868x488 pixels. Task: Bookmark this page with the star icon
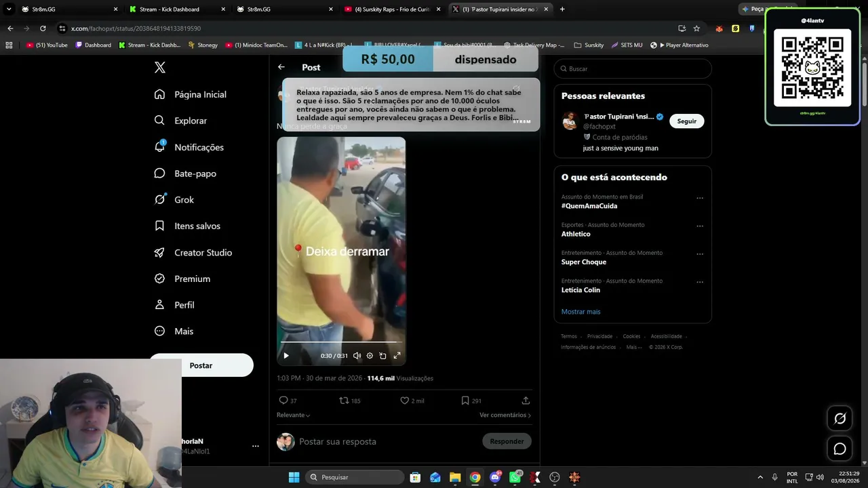(x=696, y=28)
